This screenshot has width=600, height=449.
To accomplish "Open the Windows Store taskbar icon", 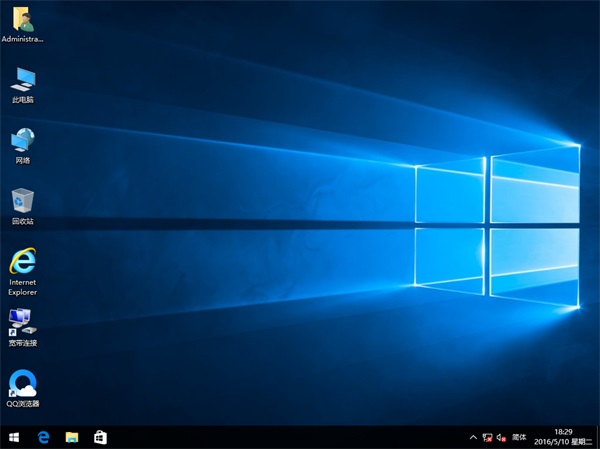I will pos(100,437).
